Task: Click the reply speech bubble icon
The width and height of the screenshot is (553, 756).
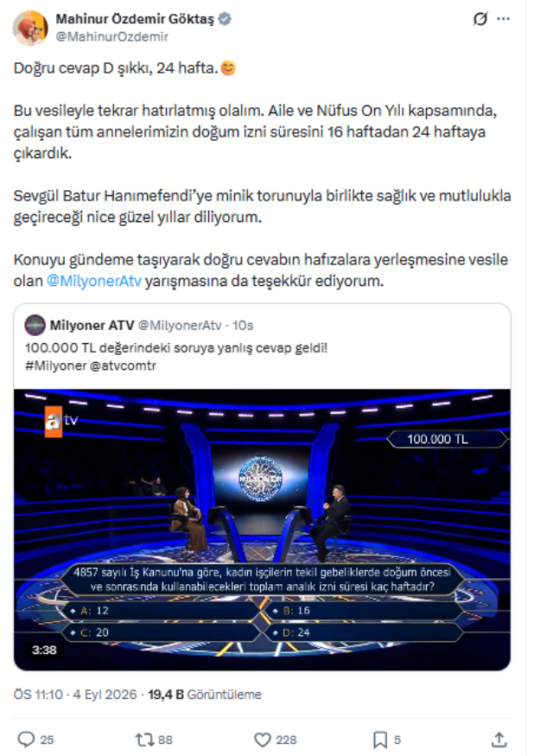Action: 26,739
